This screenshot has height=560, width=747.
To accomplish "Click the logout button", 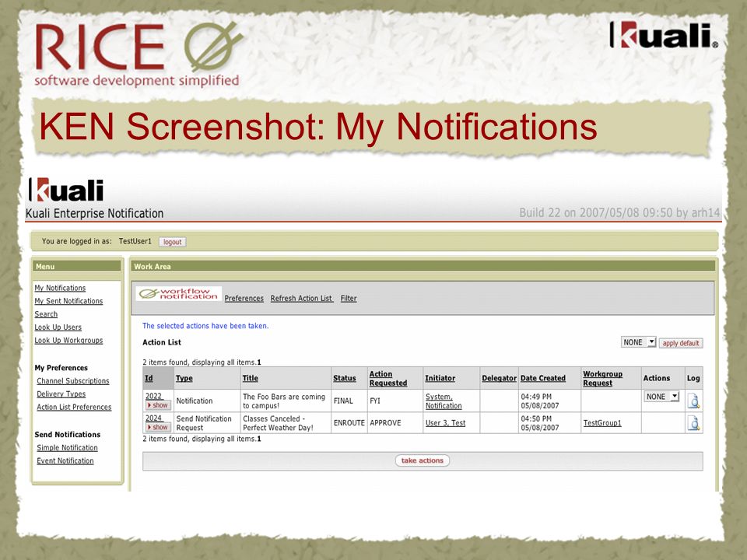I will point(173,242).
